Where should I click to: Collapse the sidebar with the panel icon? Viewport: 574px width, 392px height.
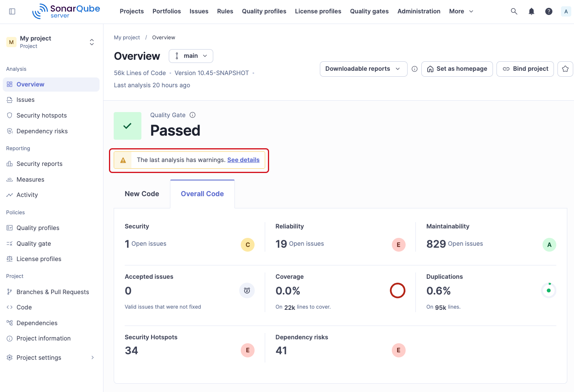[x=12, y=11]
